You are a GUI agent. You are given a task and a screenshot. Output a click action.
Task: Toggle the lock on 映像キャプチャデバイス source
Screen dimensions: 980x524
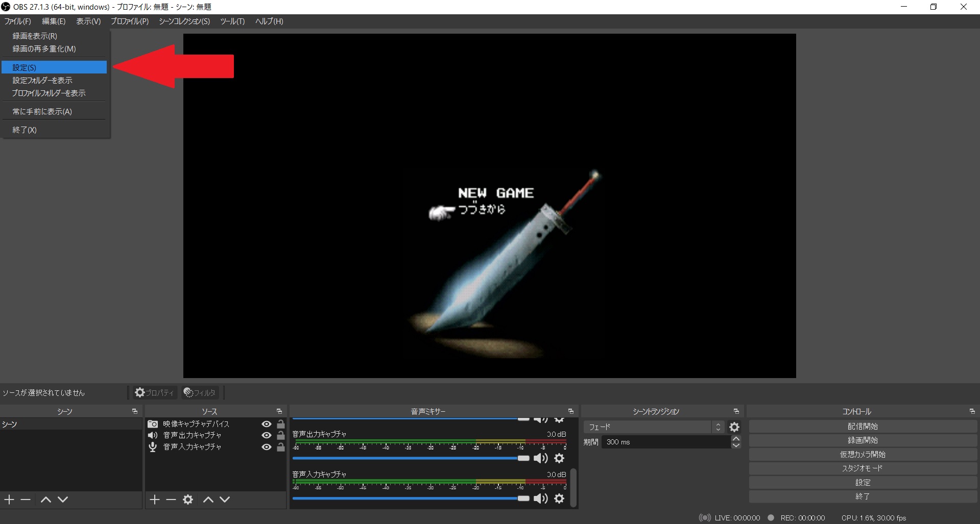[281, 424]
